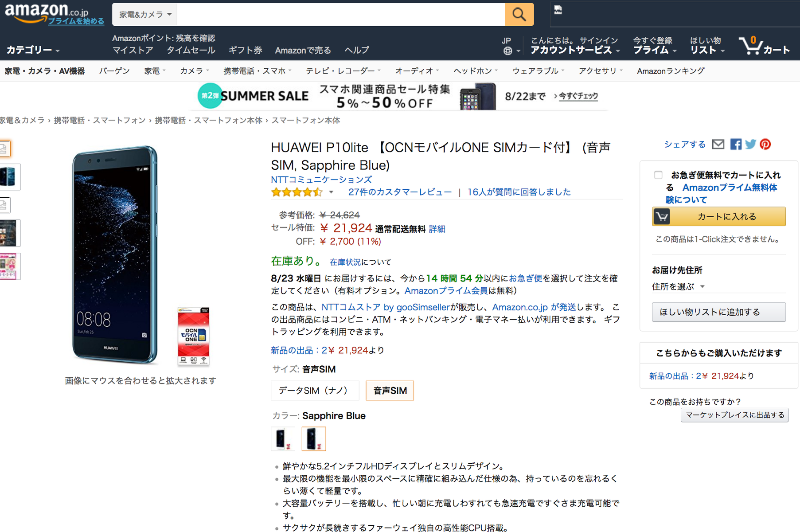Image resolution: width=800 pixels, height=532 pixels.
Task: Open ヘルプ in the top navigation
Action: tap(357, 50)
